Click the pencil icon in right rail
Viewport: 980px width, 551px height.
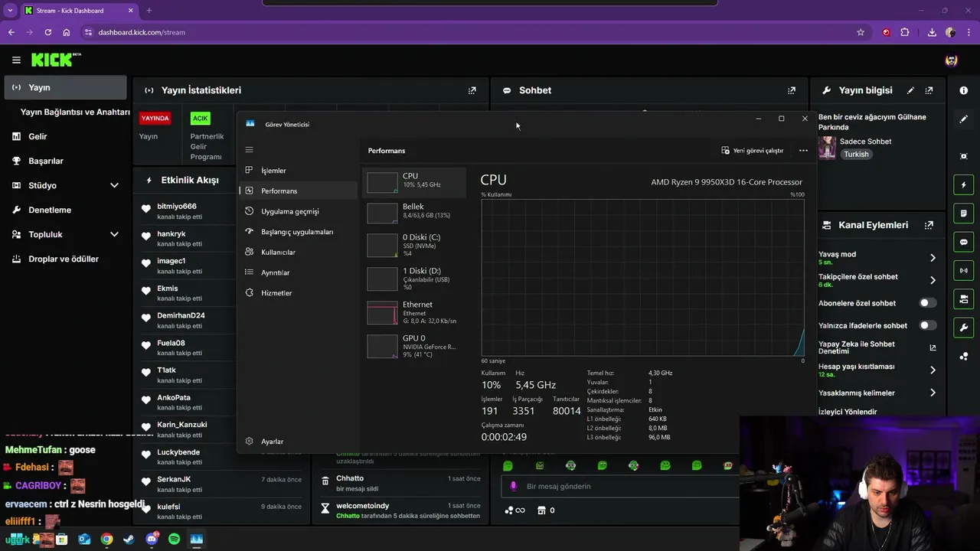click(x=964, y=119)
